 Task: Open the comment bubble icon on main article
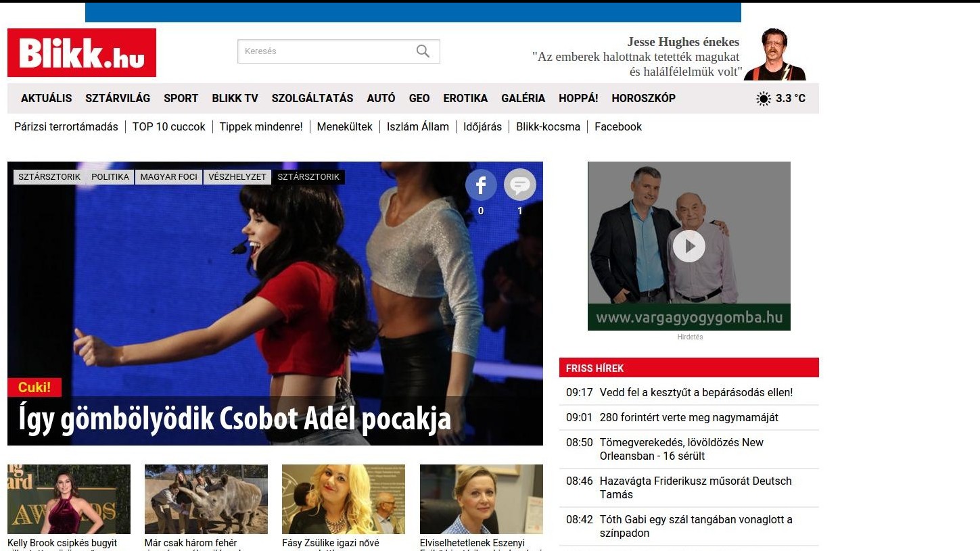tap(519, 184)
